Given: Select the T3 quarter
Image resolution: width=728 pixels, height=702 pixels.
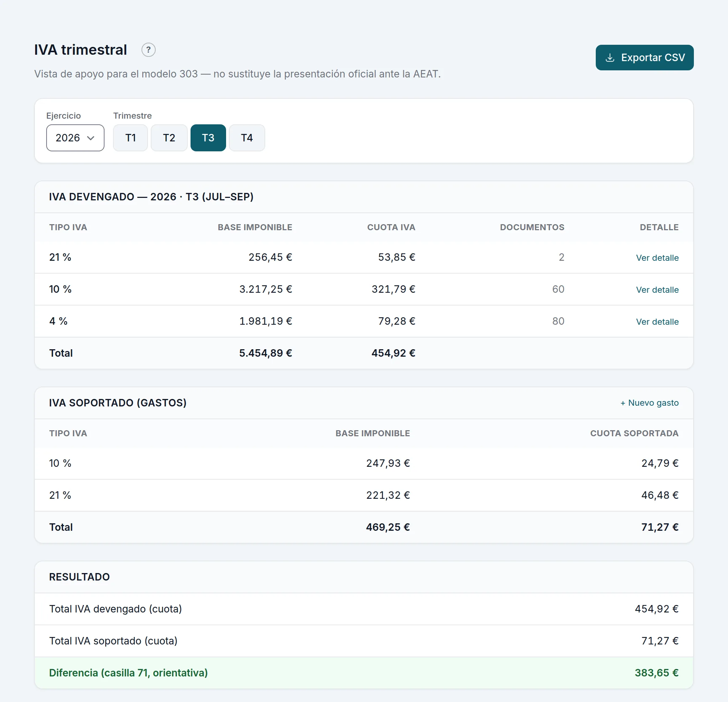Looking at the screenshot, I should 208,138.
